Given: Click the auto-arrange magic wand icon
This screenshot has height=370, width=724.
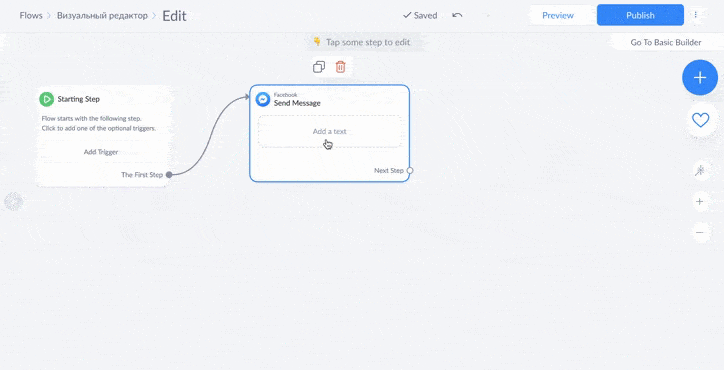Looking at the screenshot, I should point(700,171).
